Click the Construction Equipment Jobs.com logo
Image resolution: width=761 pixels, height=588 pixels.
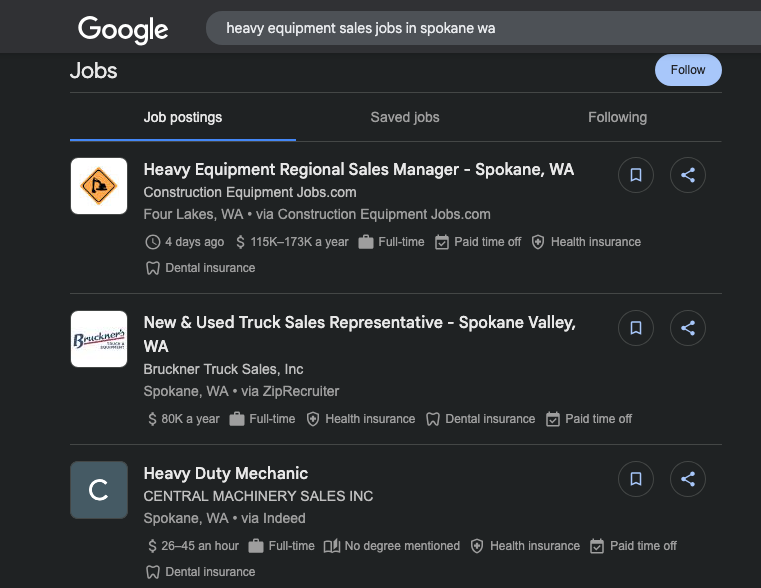pos(99,186)
